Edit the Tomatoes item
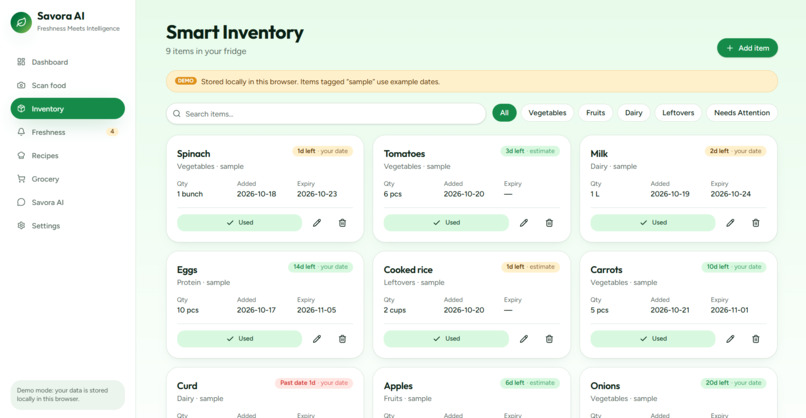The height and width of the screenshot is (418, 806). 524,223
